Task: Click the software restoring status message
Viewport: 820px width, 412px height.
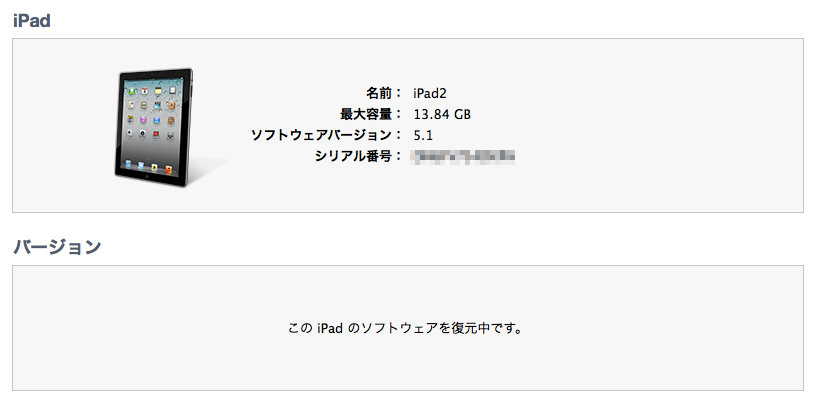Action: [405, 328]
